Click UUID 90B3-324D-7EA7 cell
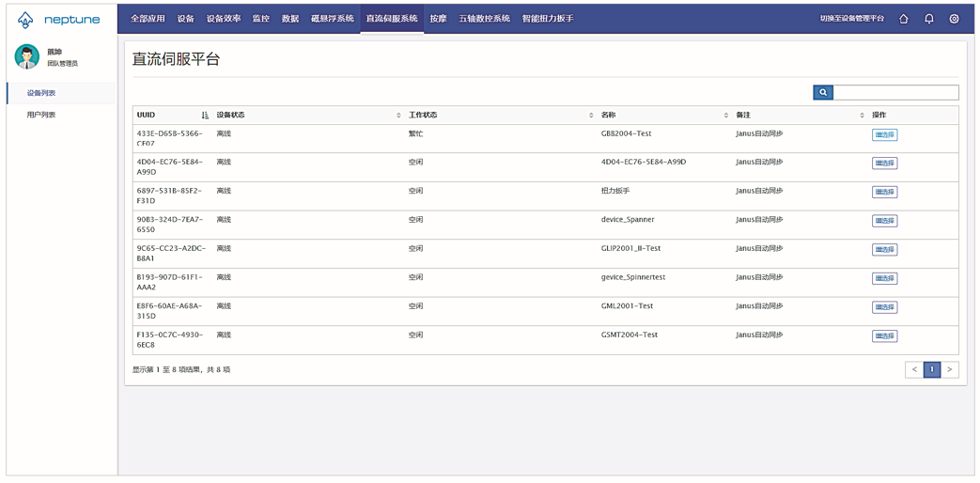The width and height of the screenshot is (980, 483). tap(170, 225)
